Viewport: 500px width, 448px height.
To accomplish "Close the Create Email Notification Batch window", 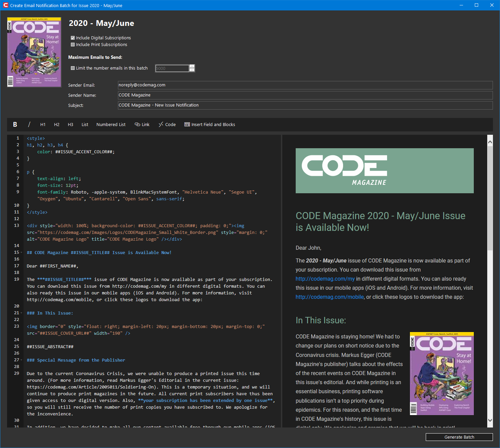I will (x=492, y=5).
